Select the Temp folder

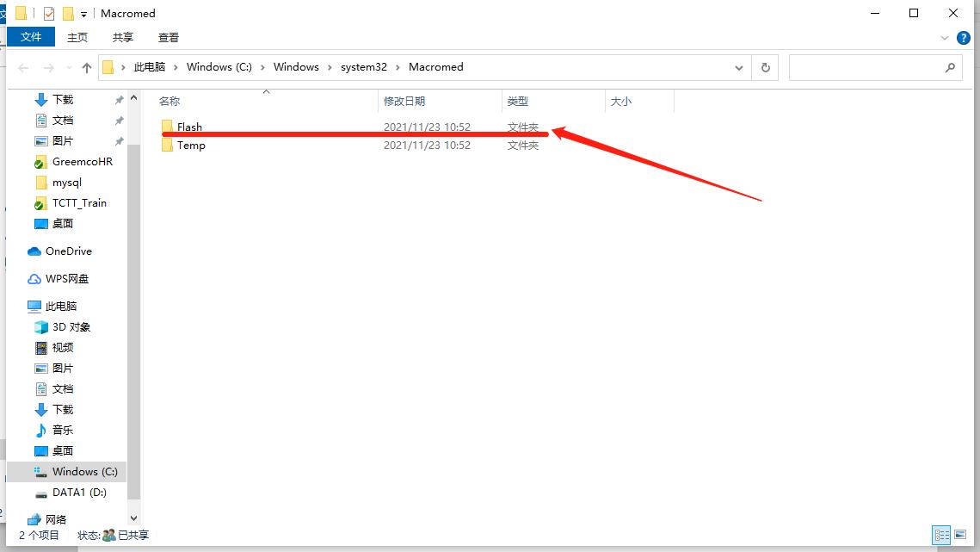click(191, 146)
